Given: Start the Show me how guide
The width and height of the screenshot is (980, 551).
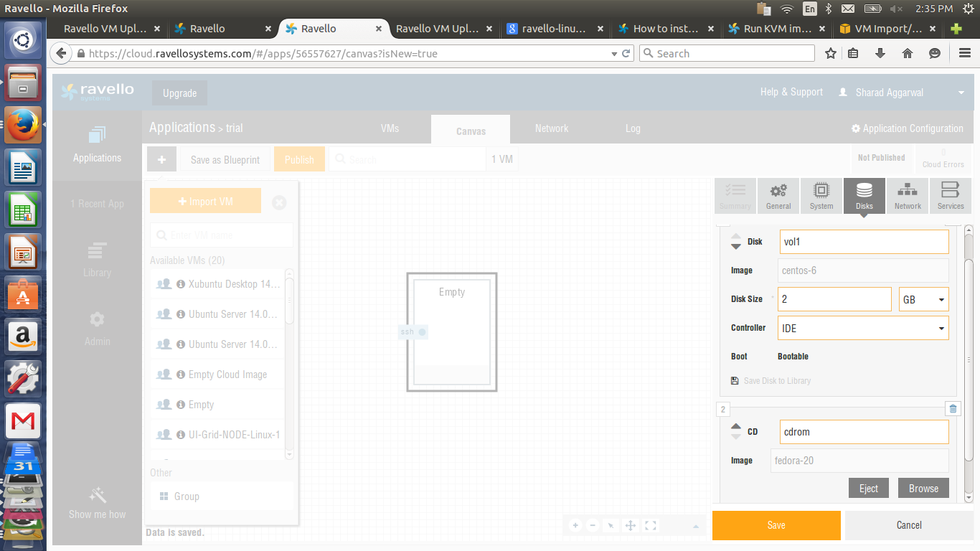Looking at the screenshot, I should 97,503.
